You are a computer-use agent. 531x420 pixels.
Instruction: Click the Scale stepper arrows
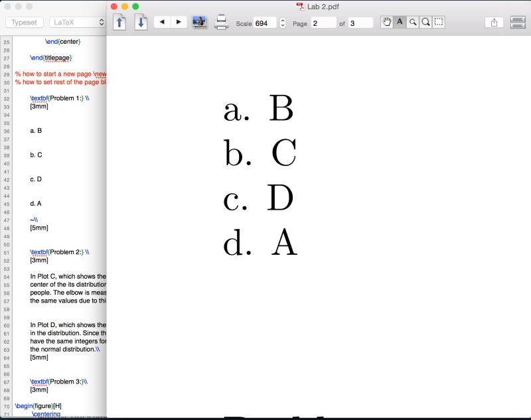(x=283, y=23)
